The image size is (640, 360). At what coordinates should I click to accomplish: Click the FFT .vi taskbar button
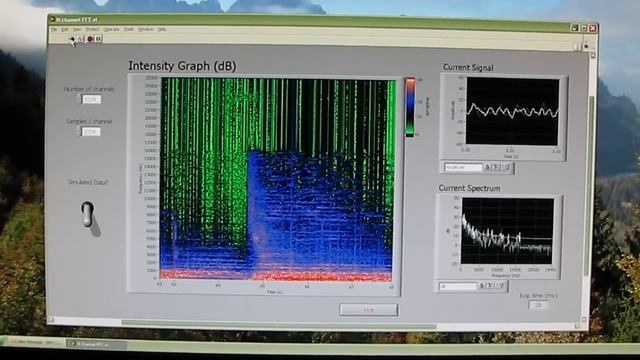96,344
